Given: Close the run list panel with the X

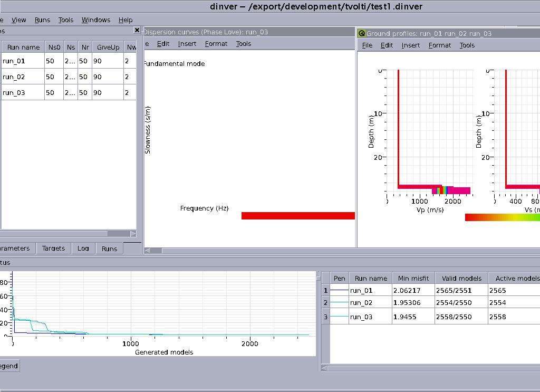Looking at the screenshot, I should pos(137,31).
